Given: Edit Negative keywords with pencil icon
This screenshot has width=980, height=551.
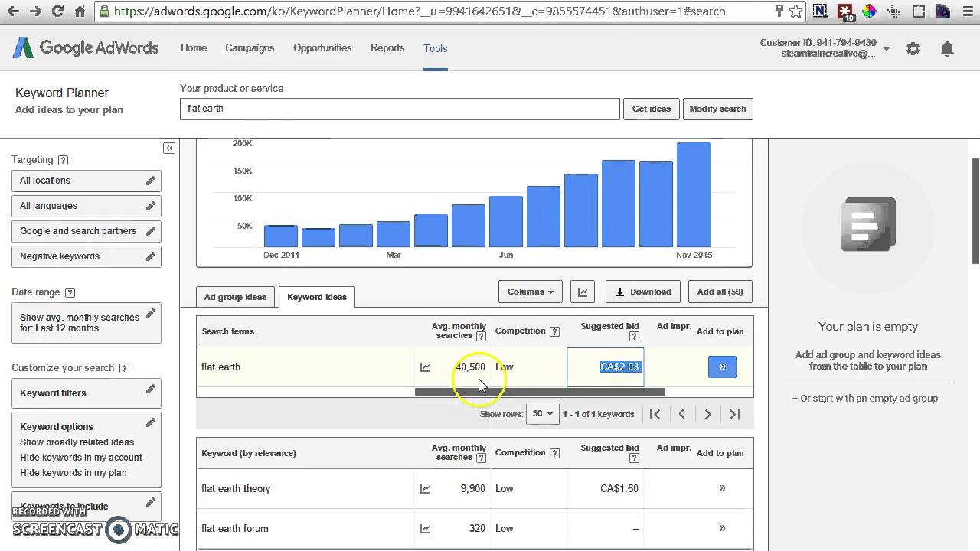Looking at the screenshot, I should pyautogui.click(x=151, y=256).
